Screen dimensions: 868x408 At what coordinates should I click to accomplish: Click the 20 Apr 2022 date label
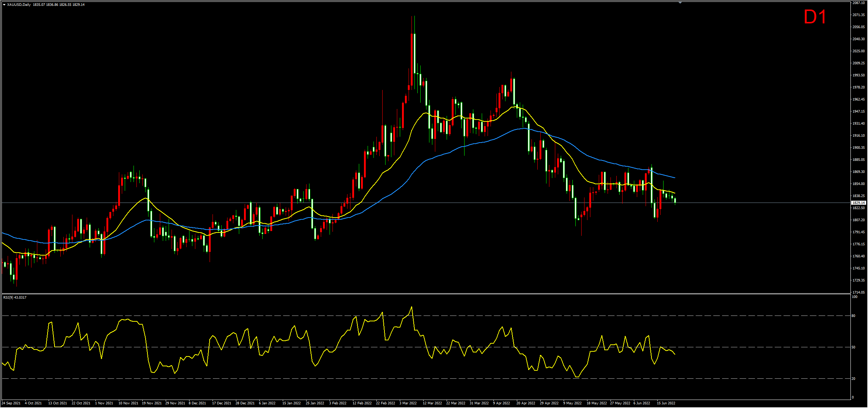[526, 403]
